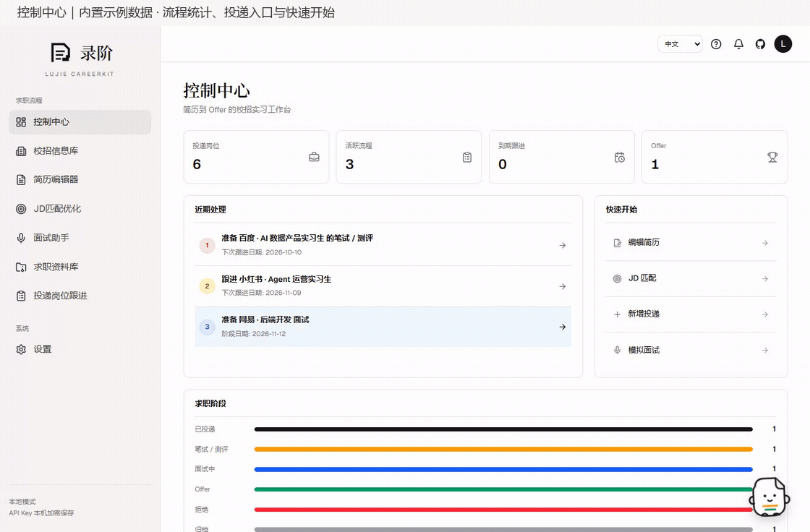The height and width of the screenshot is (532, 810).
Task: Click the arrow on the 小红书 task row
Action: coord(563,286)
